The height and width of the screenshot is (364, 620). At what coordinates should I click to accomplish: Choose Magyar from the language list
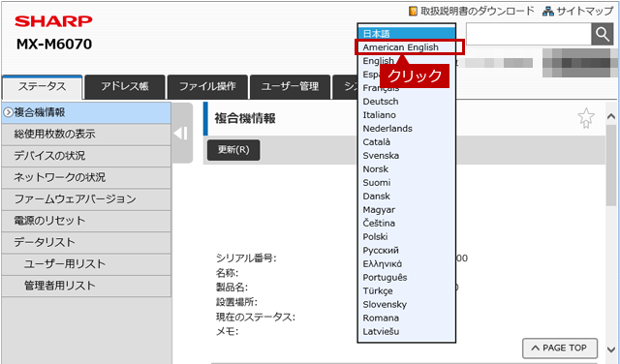[x=407, y=210]
